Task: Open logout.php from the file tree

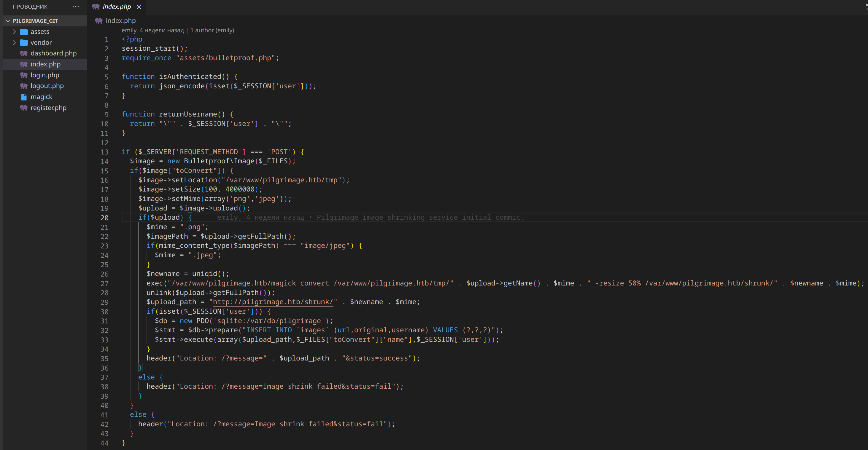Action: click(47, 86)
